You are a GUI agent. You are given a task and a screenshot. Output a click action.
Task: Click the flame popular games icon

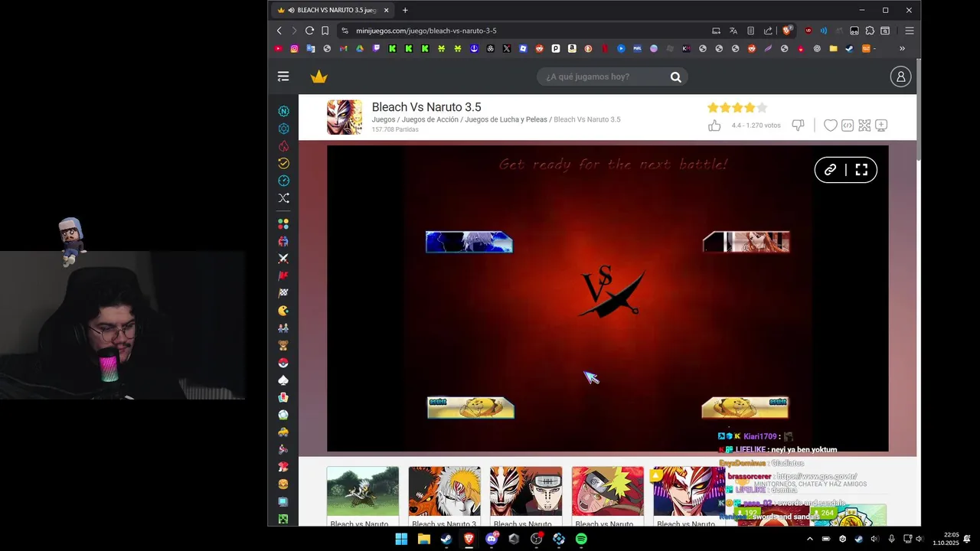tap(283, 146)
